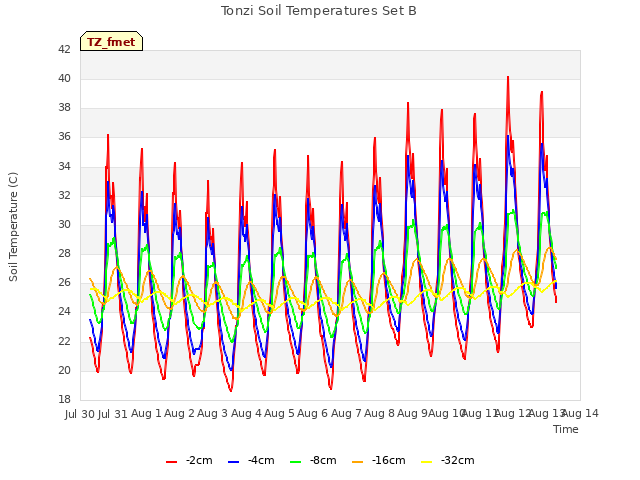Click the Time axis label

pos(566,429)
